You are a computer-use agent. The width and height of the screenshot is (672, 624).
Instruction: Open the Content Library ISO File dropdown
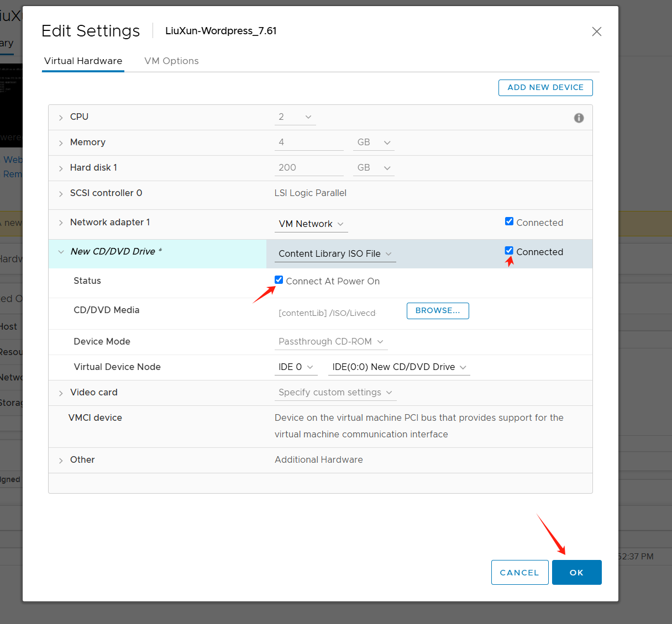coord(335,253)
